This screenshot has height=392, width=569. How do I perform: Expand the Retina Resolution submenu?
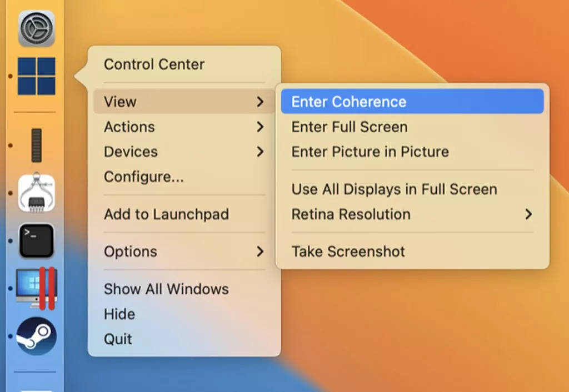pyautogui.click(x=412, y=214)
